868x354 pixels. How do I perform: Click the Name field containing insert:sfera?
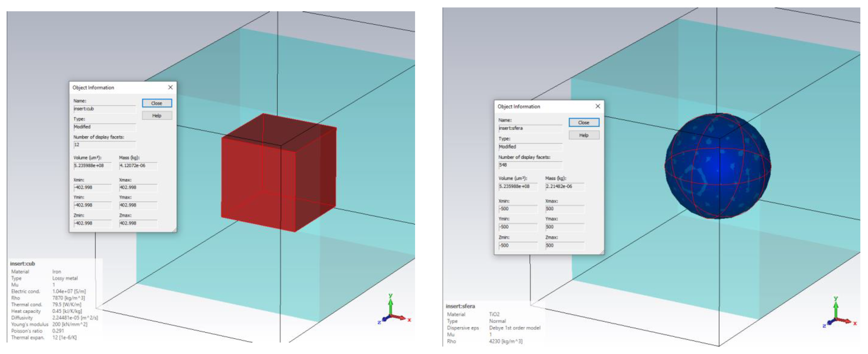pyautogui.click(x=530, y=128)
